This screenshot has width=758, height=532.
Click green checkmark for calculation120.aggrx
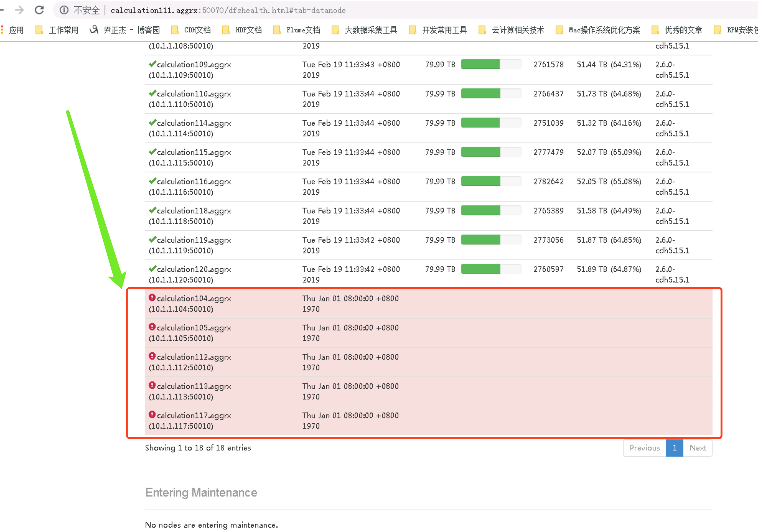click(x=152, y=268)
